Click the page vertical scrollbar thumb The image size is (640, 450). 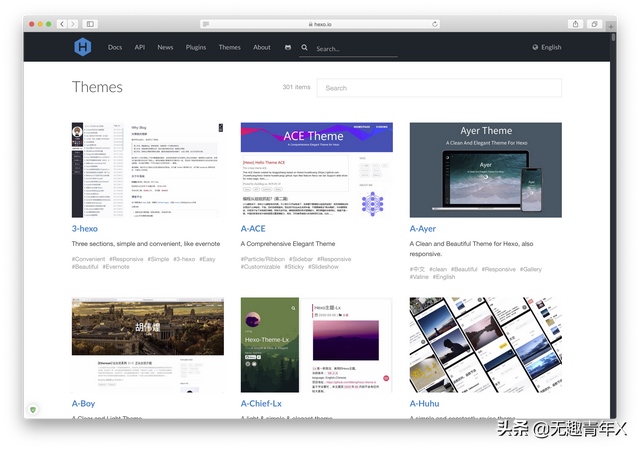tap(613, 37)
